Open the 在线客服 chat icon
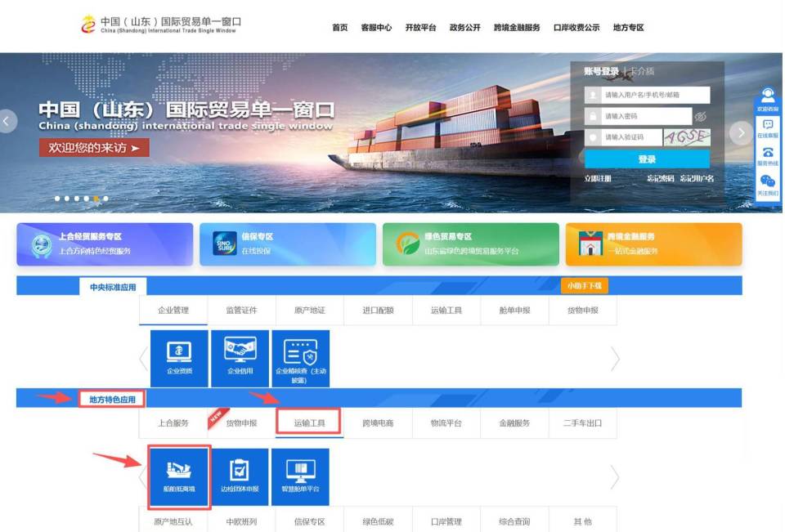This screenshot has width=785, height=532. (768, 128)
